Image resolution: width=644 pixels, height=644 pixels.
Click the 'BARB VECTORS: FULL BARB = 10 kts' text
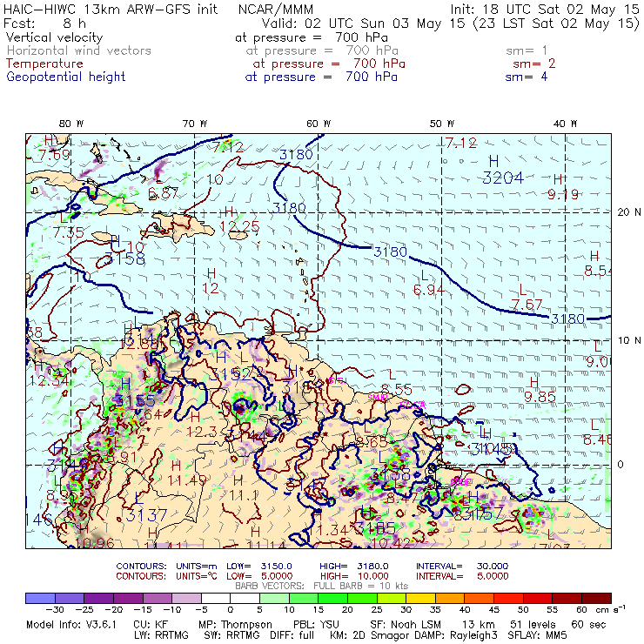(322, 586)
